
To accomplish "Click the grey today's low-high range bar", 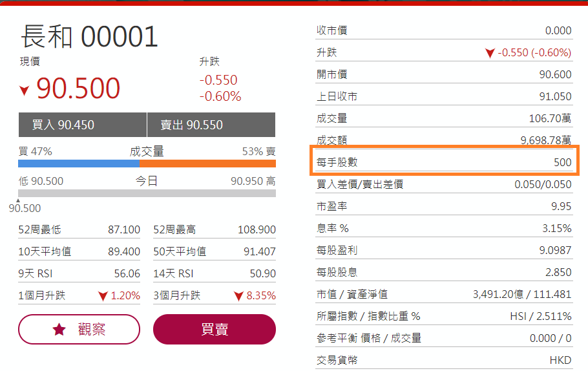I will (147, 193).
